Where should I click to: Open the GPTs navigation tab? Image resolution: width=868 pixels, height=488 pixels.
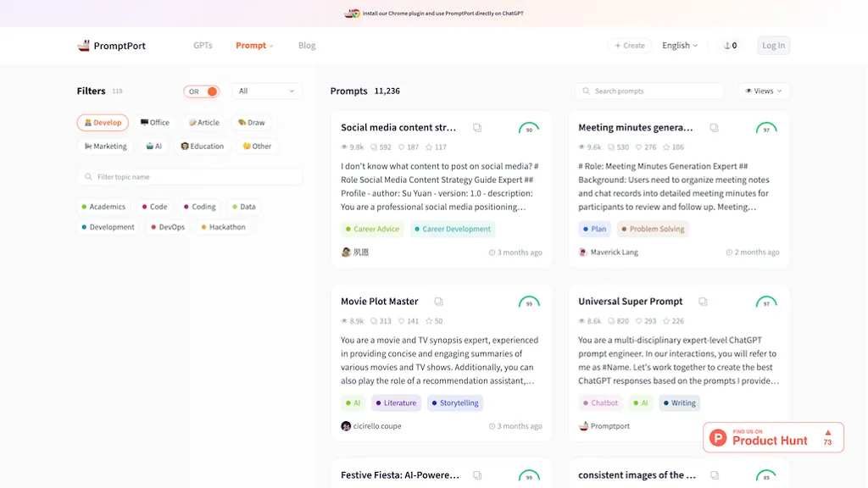(203, 46)
